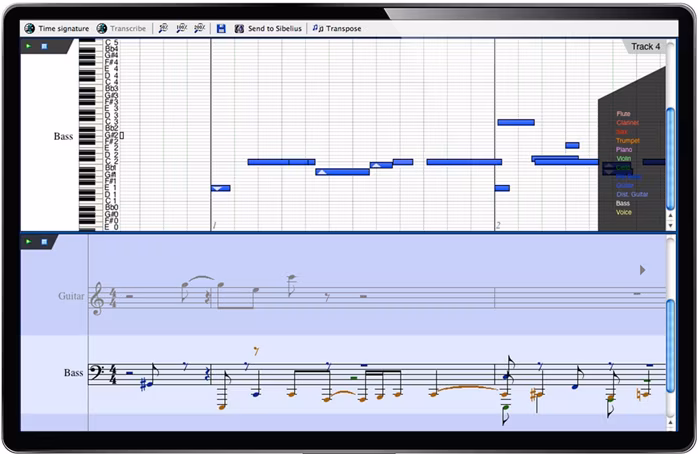Select the Track 4 tab
The image size is (698, 454).
click(x=645, y=46)
